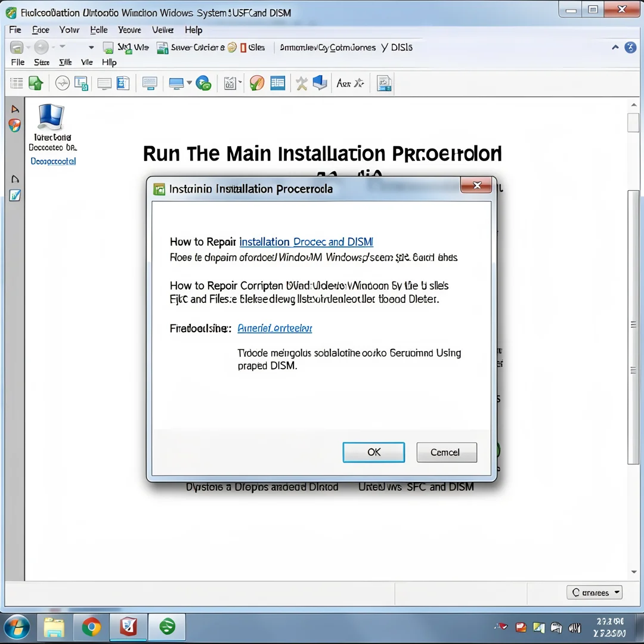Open the 'Anrerlef errteelar' link in dialog
Screen dimensions: 644x644
point(275,328)
